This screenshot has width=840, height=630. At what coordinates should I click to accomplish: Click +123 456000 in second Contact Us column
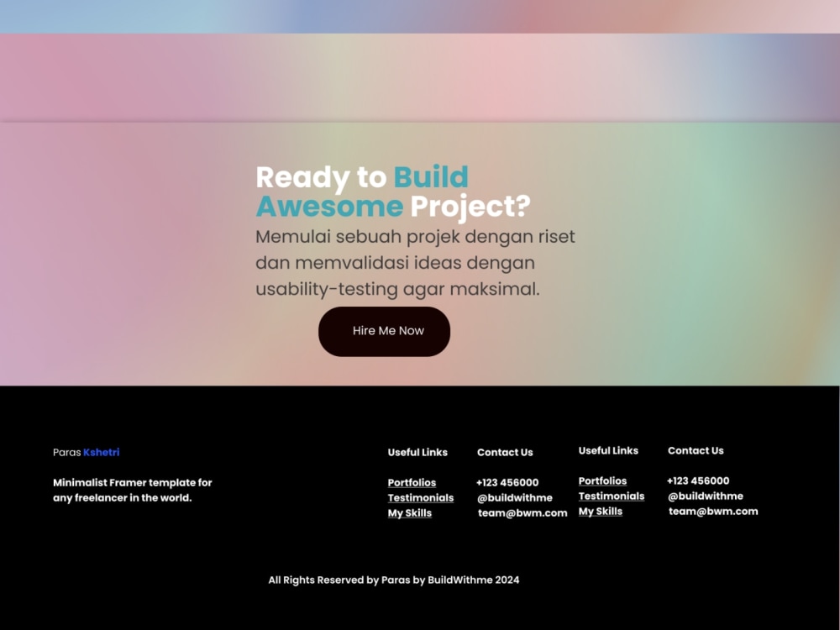click(698, 481)
